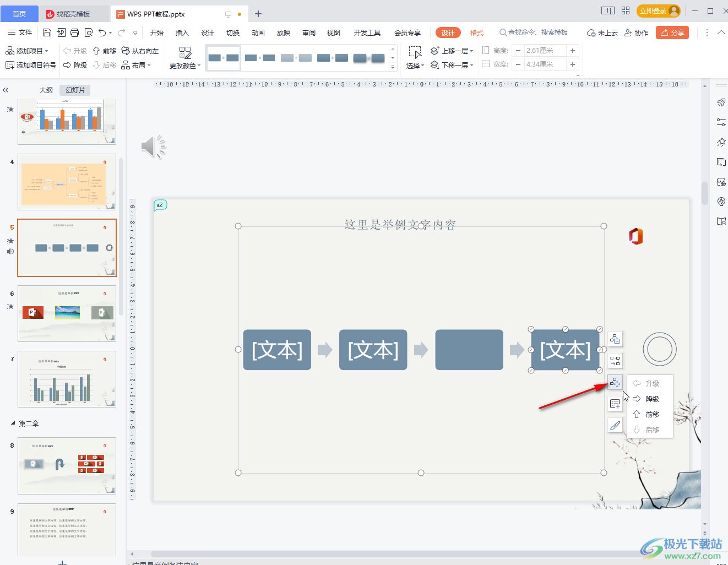Switch panel to 大纲 view
The image size is (728, 565).
click(x=46, y=90)
